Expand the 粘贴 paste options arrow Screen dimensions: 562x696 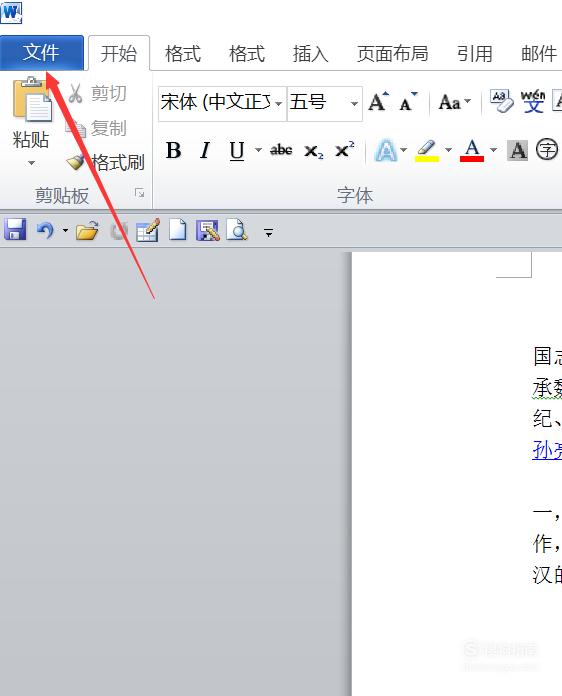click(31, 163)
